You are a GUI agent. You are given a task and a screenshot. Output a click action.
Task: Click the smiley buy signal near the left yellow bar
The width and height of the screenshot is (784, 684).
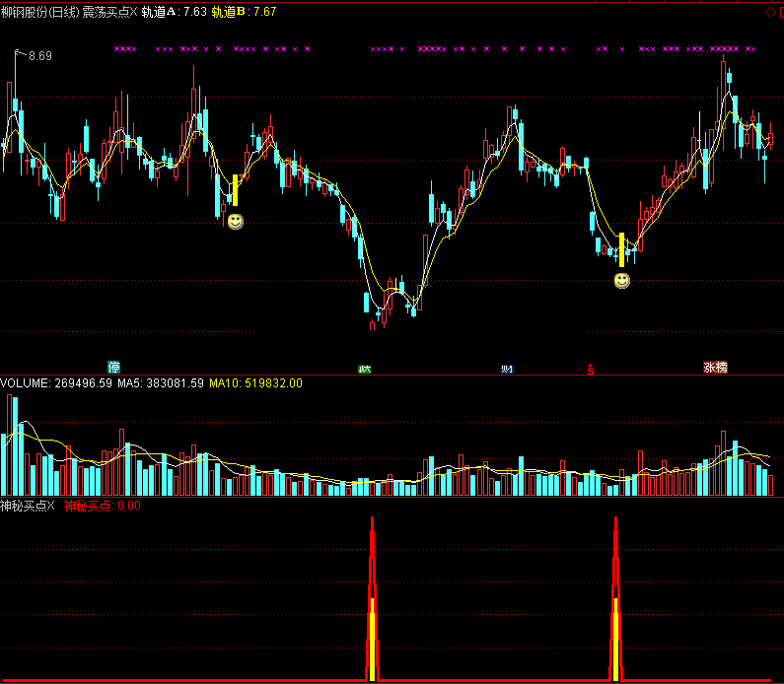[235, 222]
